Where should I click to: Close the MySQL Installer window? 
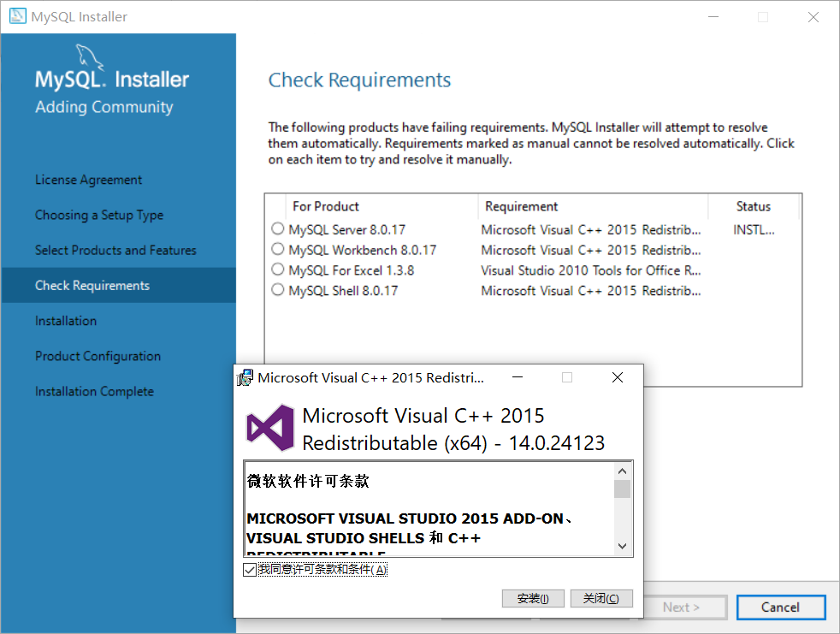[x=813, y=16]
